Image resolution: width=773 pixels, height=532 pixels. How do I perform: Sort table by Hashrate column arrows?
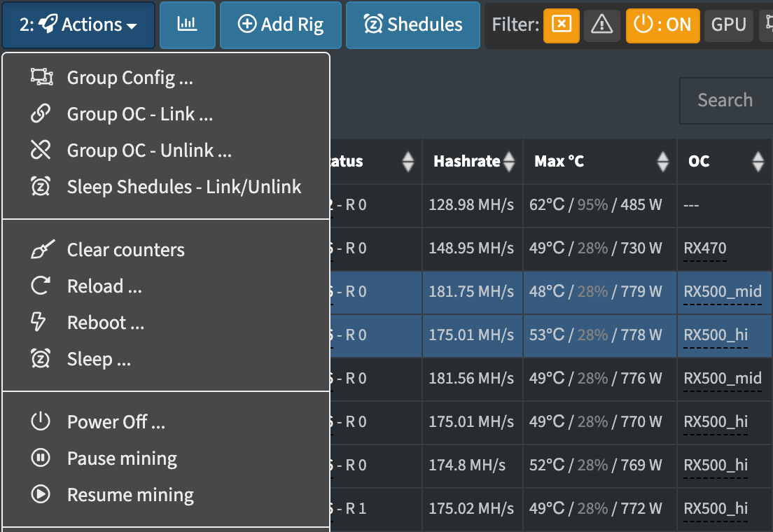(509, 161)
